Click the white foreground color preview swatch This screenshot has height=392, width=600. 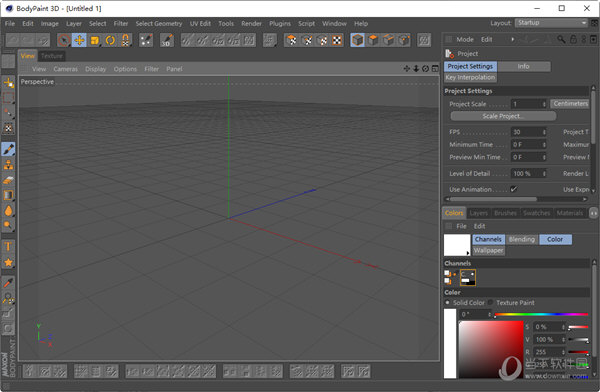tap(457, 245)
